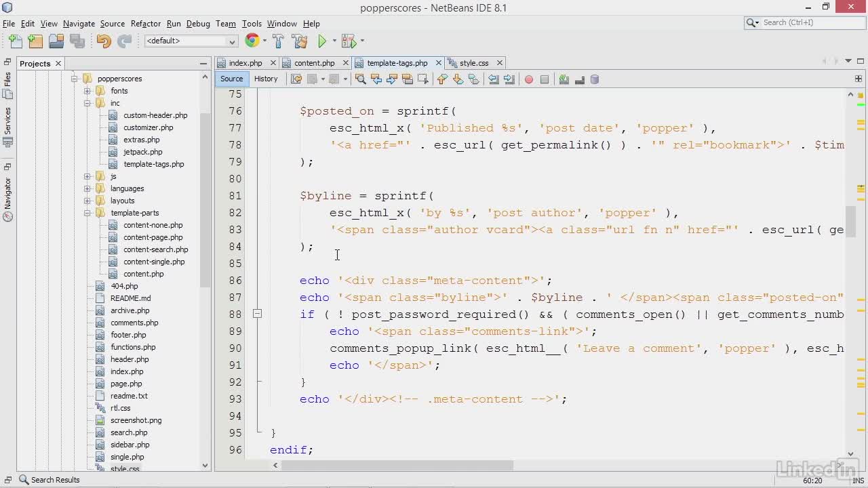Click the Uncomment lines icon
Screen dimensions: 868x488
[579, 79]
